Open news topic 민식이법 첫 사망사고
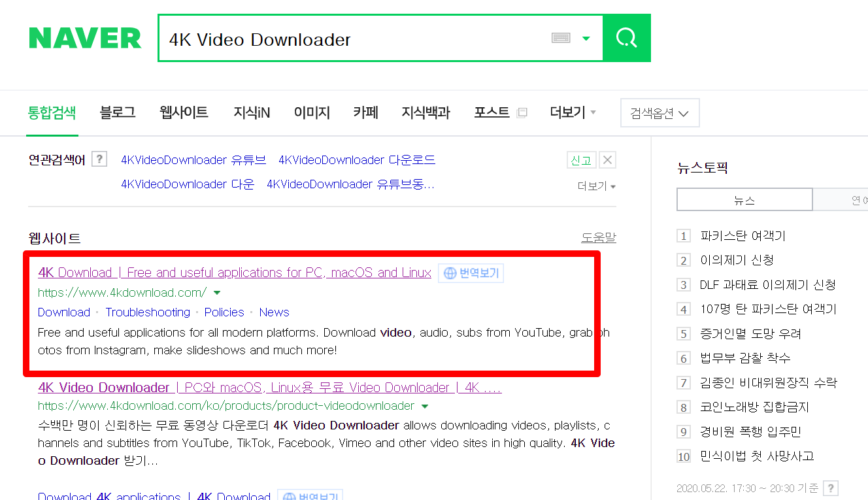 [x=757, y=456]
